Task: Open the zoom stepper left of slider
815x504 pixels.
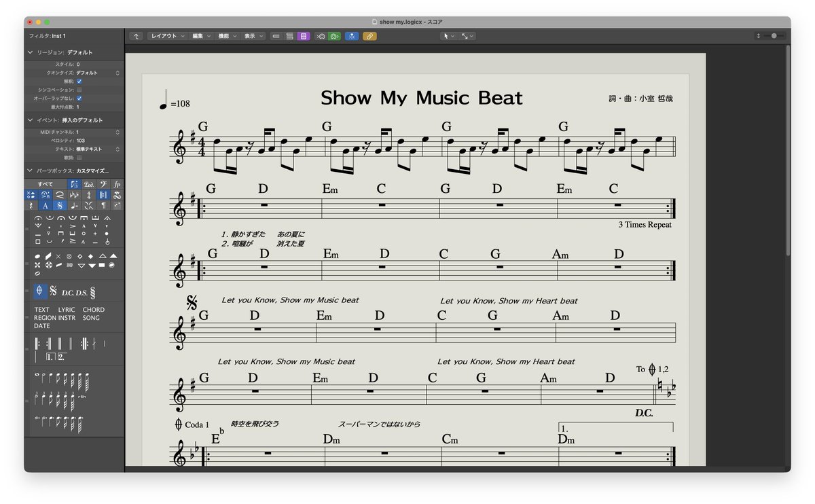Action: pos(758,36)
